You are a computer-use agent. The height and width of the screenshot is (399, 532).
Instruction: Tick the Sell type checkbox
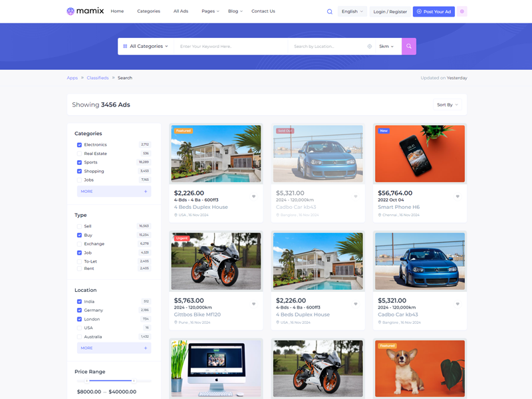click(79, 226)
